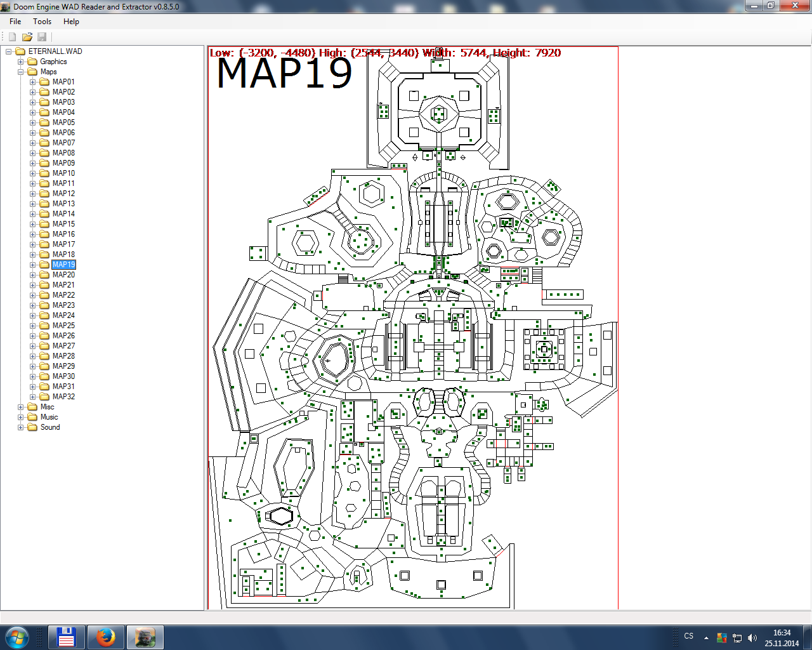Click the Open file toolbar icon
Viewport: 812px width, 650px height.
27,37
